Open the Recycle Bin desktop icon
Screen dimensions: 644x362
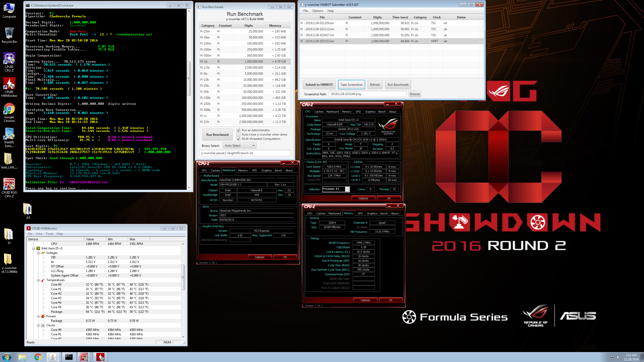pyautogui.click(x=9, y=35)
